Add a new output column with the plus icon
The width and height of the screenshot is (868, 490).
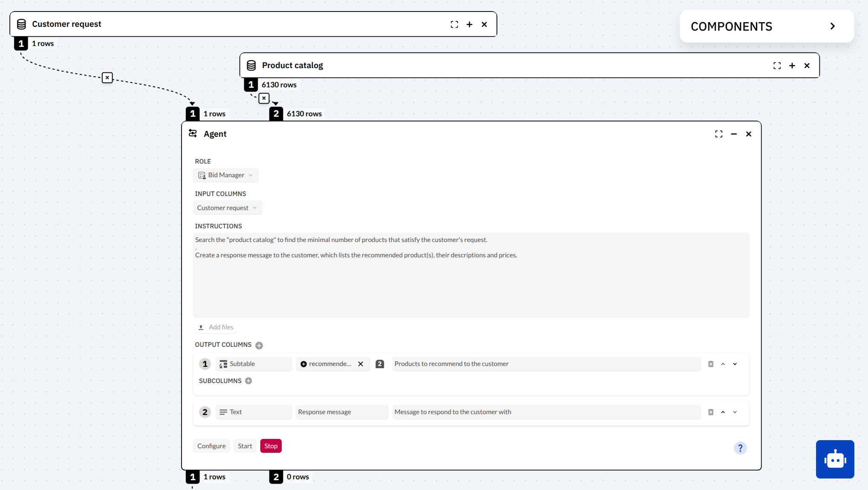point(260,345)
